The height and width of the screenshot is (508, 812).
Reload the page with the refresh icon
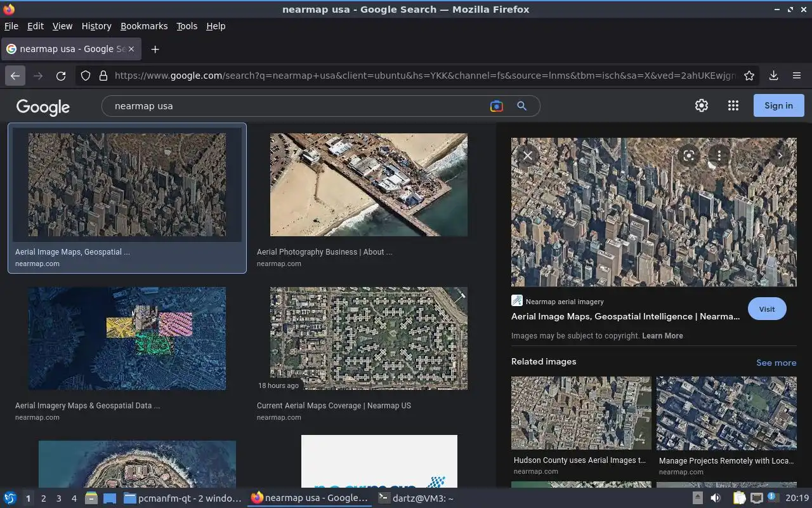(61, 76)
